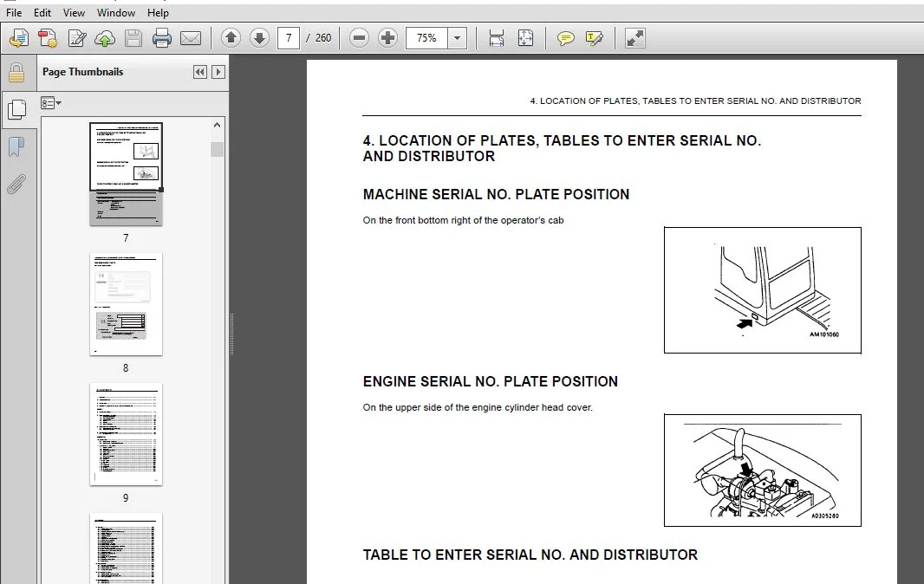Zoom in with the plus button
924x584 pixels.
coord(387,38)
